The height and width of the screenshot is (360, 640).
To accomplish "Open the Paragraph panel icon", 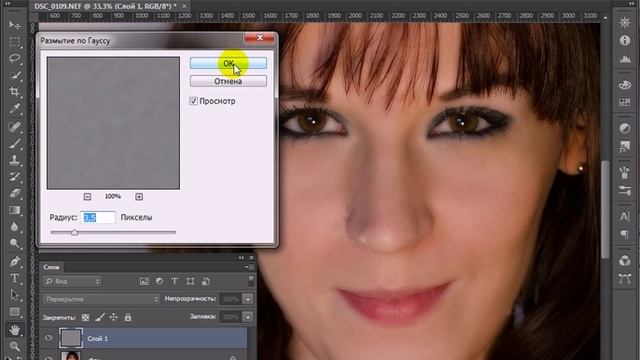I will click(x=624, y=234).
